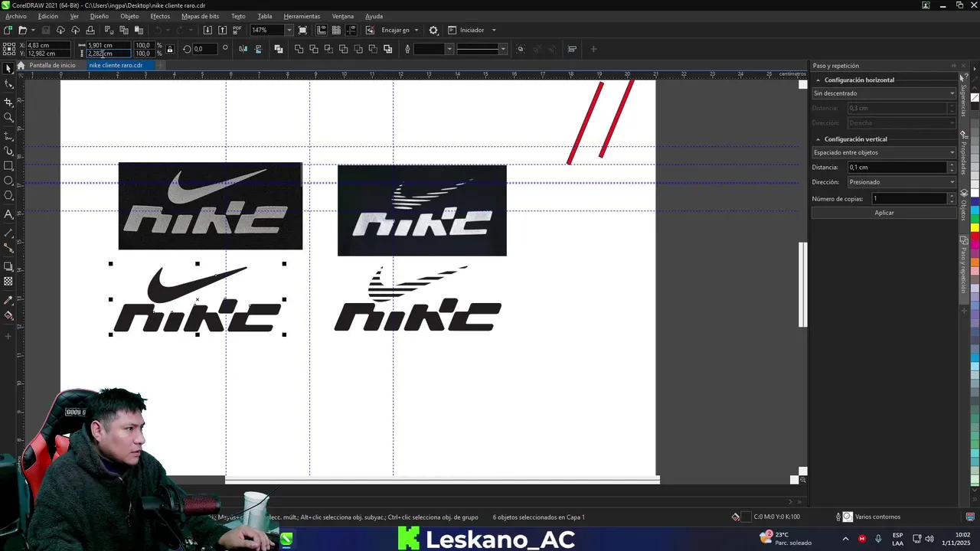The width and height of the screenshot is (980, 551).
Task: Click the orange palette swatch
Action: [x=975, y=262]
